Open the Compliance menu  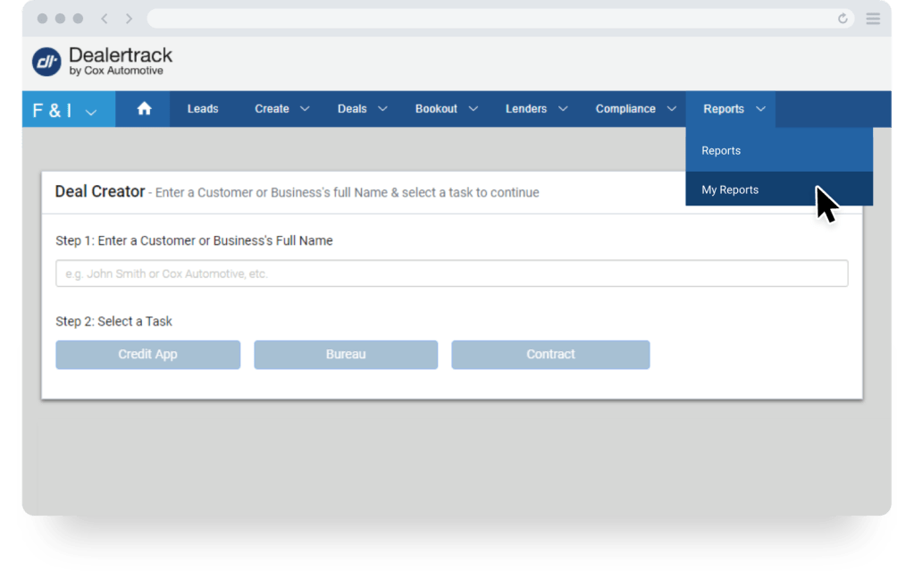tap(635, 109)
